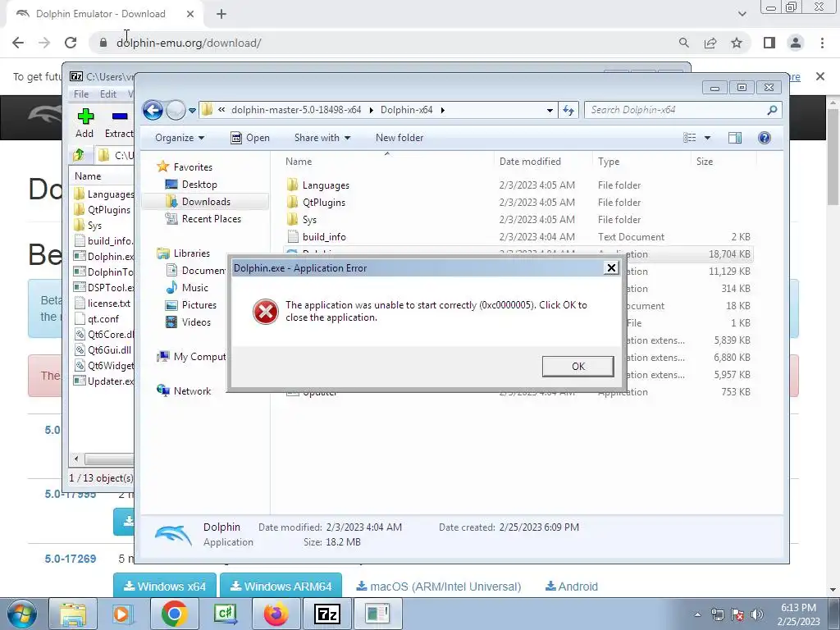
Task: Open Firefox from the taskbar
Action: click(x=276, y=614)
